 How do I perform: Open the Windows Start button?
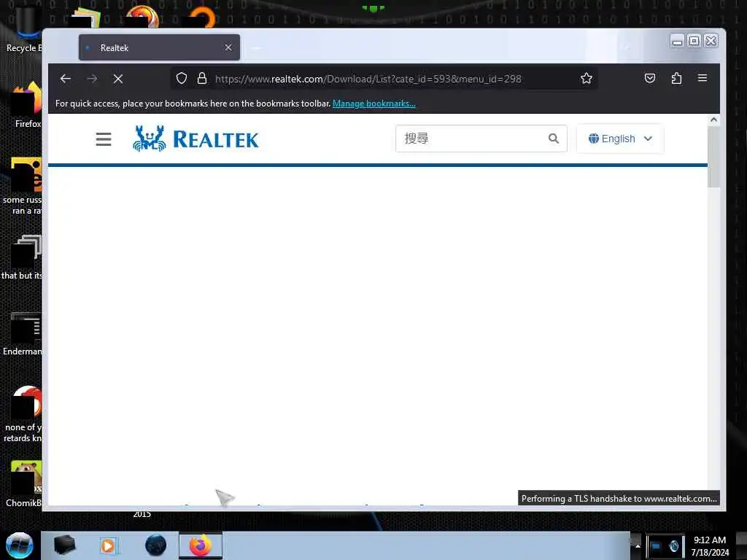20,545
